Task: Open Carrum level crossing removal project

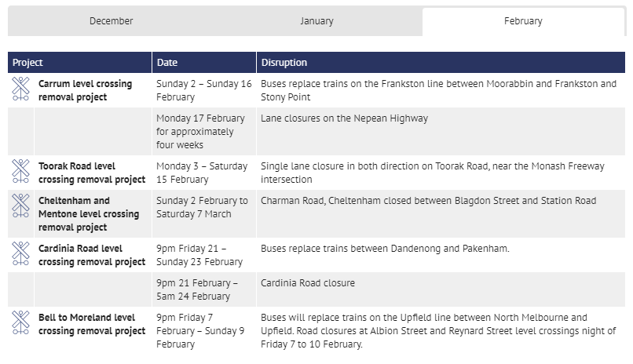Action: click(85, 90)
